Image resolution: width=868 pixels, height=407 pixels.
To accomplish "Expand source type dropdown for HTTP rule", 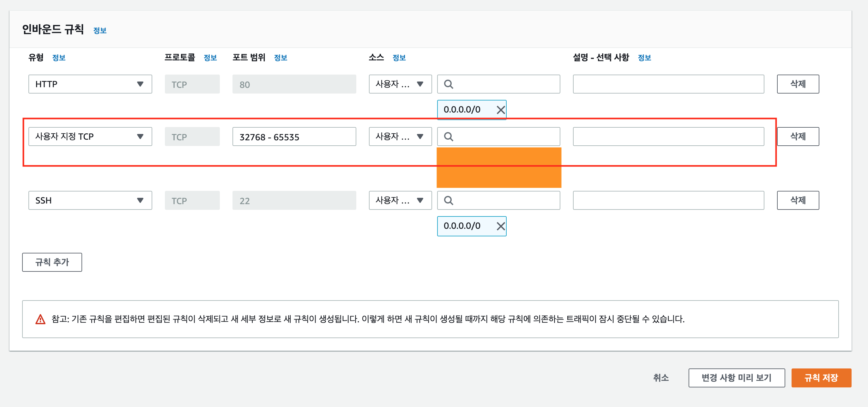I will pyautogui.click(x=400, y=84).
